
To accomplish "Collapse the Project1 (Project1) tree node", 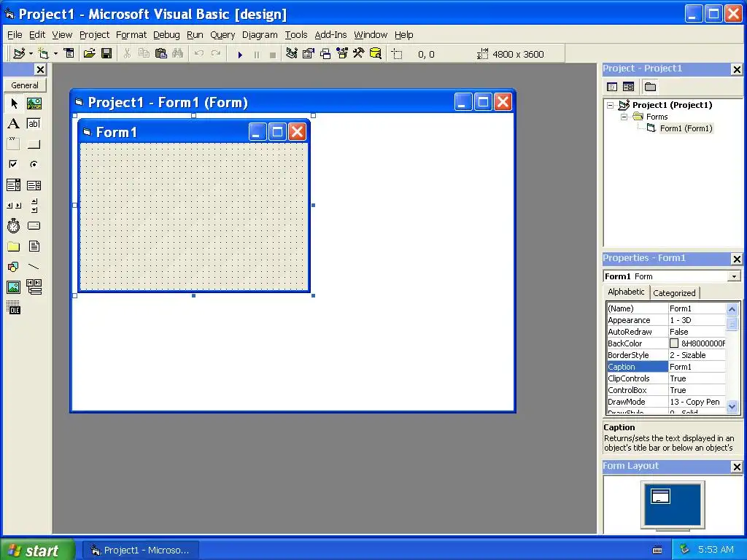I will click(x=611, y=105).
